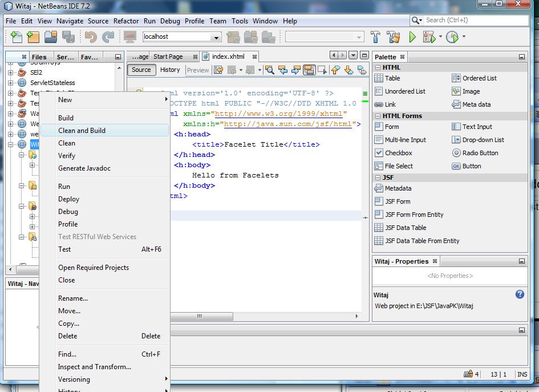Click the Redo arrow in the toolbar
This screenshot has width=539, height=392.
(x=108, y=37)
